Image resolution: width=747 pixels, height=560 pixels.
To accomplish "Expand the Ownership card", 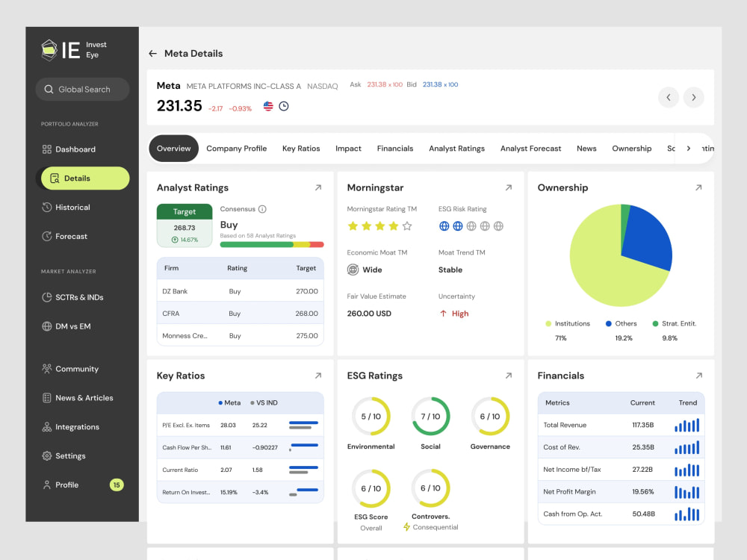I will (x=699, y=187).
